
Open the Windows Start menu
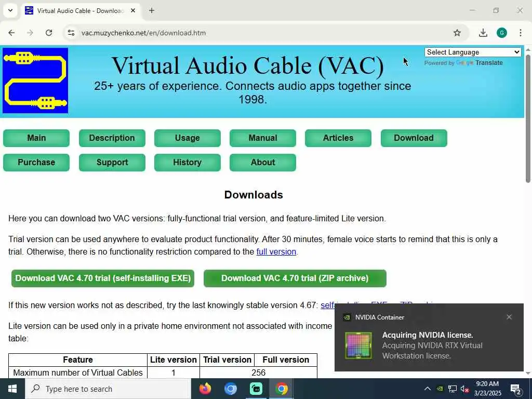click(12, 389)
